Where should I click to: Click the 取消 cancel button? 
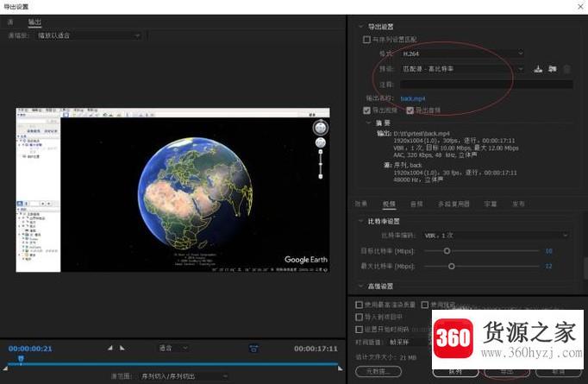coord(559,372)
